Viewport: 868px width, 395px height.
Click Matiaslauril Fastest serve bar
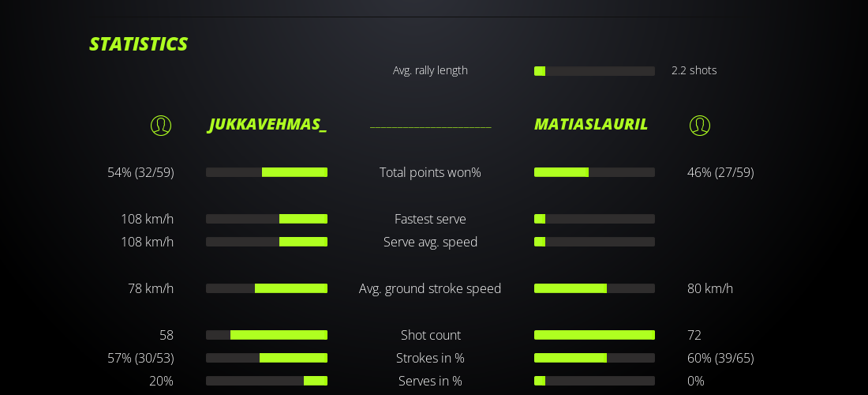(594, 219)
